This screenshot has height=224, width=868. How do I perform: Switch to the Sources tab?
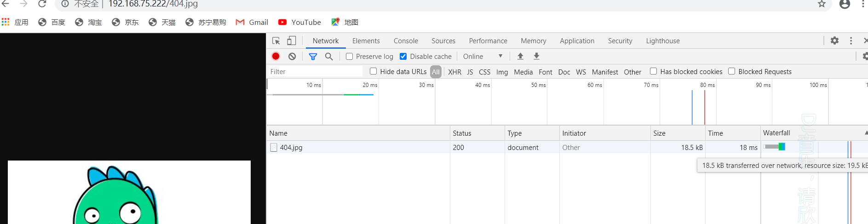443,40
